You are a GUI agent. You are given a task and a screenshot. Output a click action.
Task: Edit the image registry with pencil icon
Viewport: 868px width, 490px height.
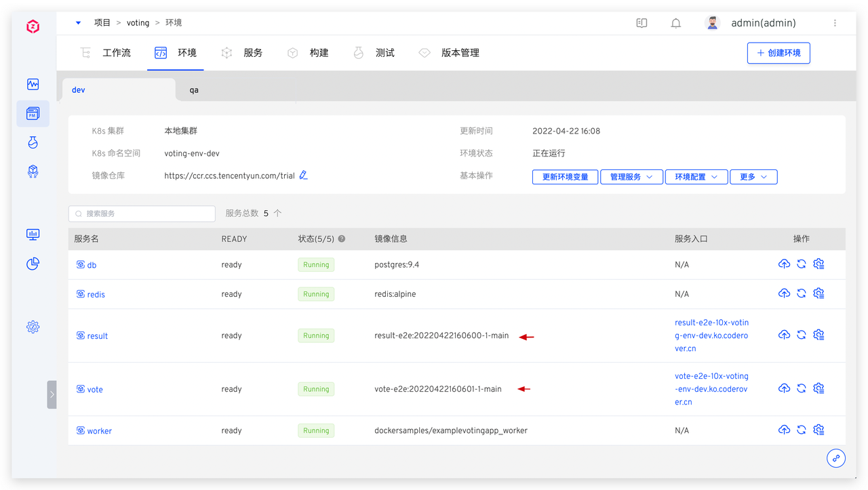303,176
